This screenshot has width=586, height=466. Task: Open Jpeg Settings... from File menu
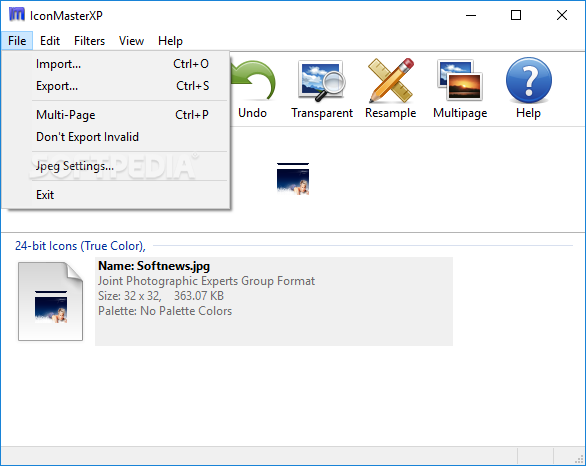click(116, 166)
